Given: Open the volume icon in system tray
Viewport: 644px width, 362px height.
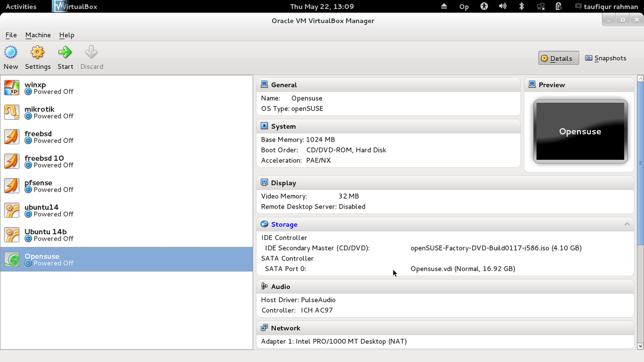Looking at the screenshot, I should click(x=503, y=7).
